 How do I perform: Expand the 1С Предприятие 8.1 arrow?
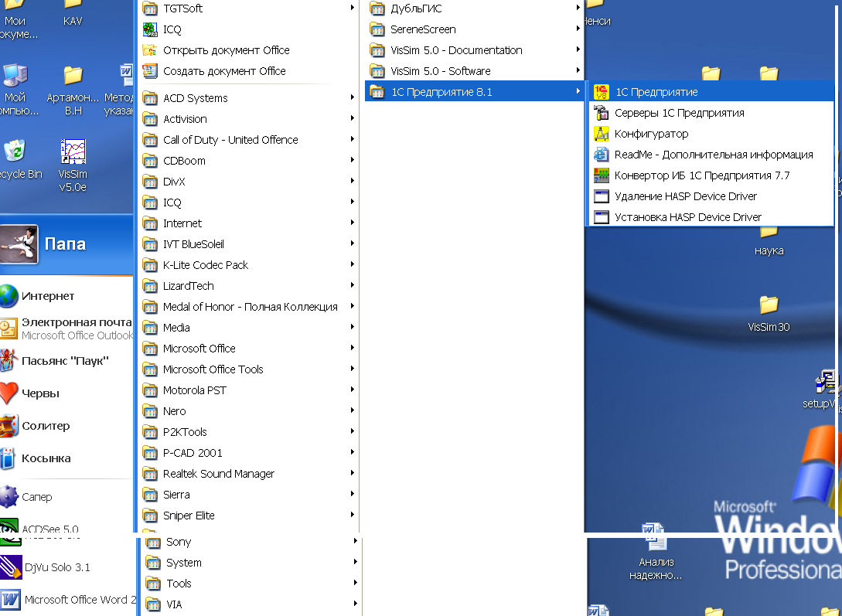click(578, 92)
